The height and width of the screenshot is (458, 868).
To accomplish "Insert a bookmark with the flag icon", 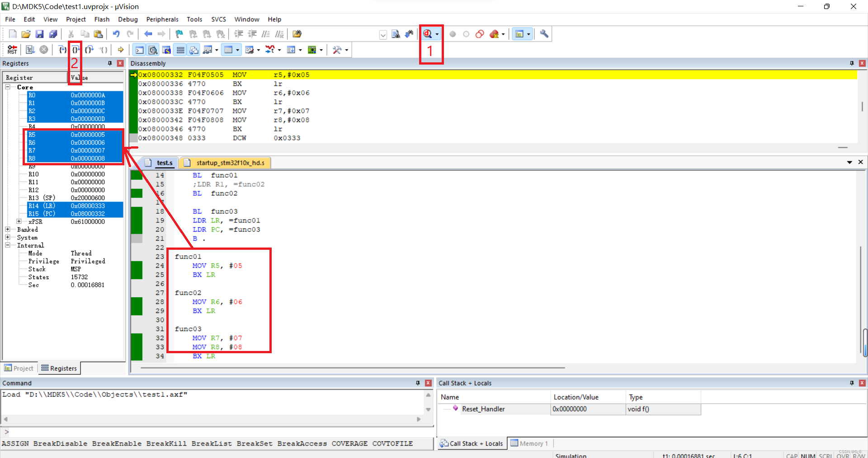I will click(x=179, y=34).
